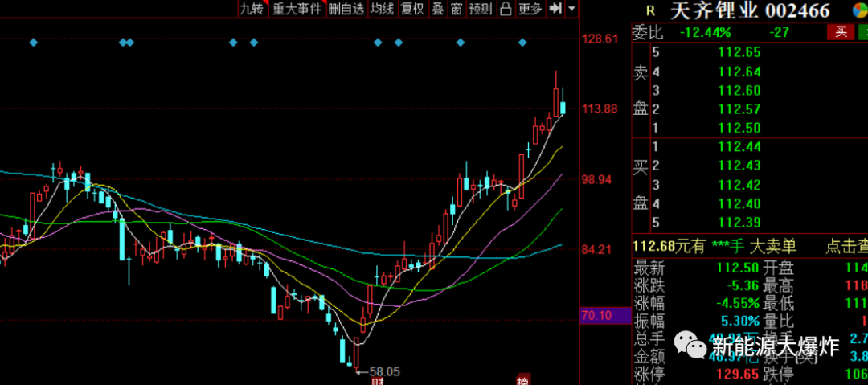Click the 涨幅 value -4.55%
This screenshot has height=385, width=868.
coord(737,304)
